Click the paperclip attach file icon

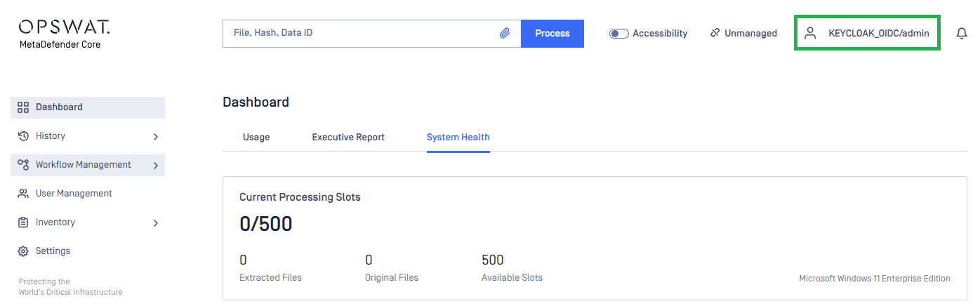pos(504,33)
